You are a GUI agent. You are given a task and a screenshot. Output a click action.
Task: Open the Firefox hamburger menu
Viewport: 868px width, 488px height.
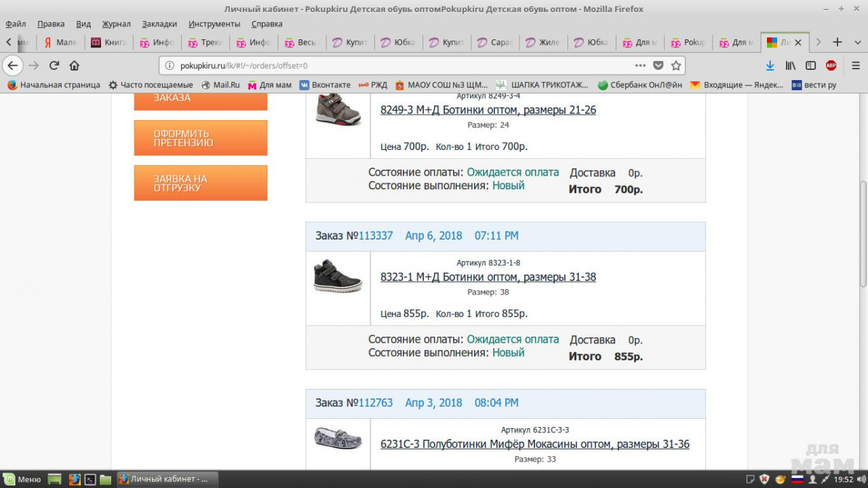click(x=855, y=66)
